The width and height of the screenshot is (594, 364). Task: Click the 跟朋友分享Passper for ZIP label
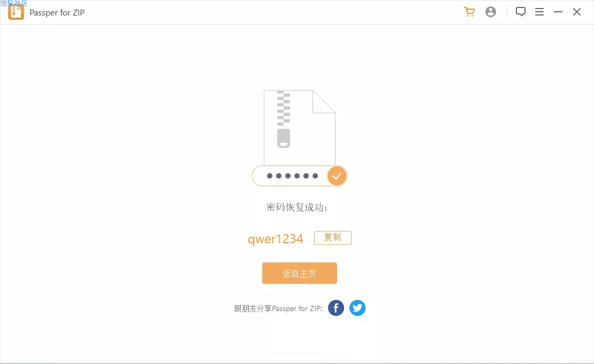(278, 308)
